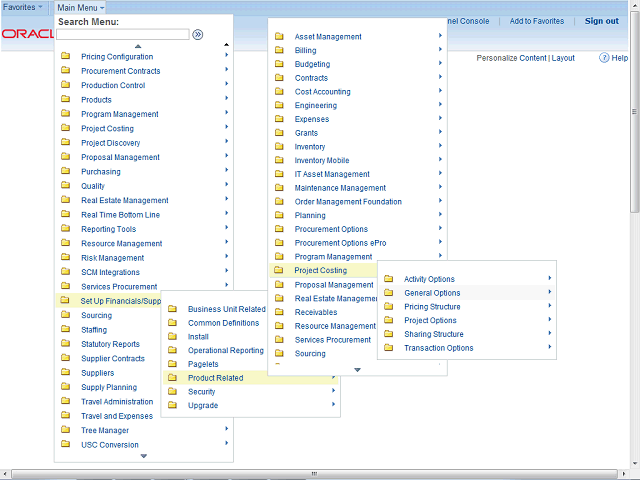640x480 pixels.
Task: Click folder icon beside Pagelets
Action: [x=172, y=364]
